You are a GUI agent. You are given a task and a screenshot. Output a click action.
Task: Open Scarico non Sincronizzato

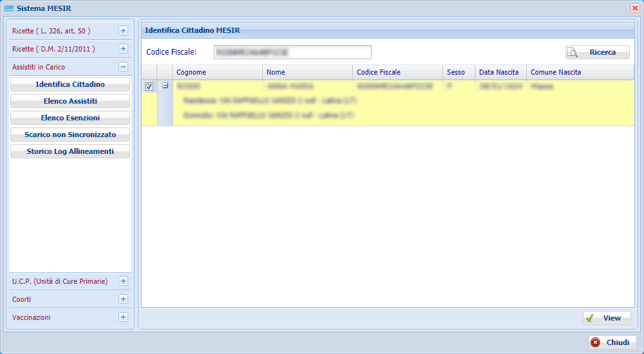[70, 135]
